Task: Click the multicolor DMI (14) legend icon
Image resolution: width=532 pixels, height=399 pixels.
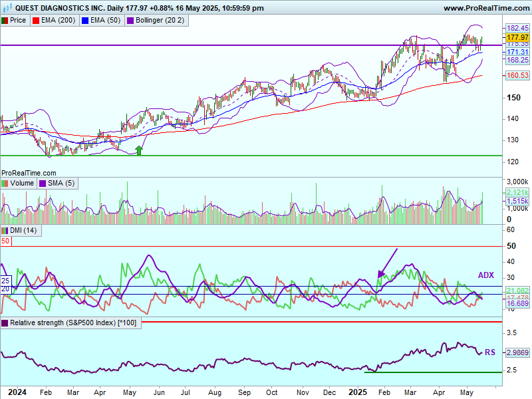Action: 5,230
